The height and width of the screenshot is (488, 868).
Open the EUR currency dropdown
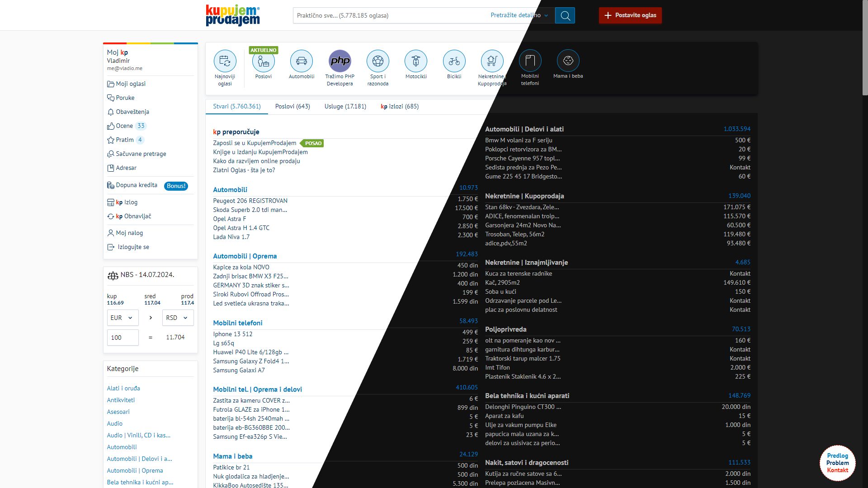coord(123,318)
